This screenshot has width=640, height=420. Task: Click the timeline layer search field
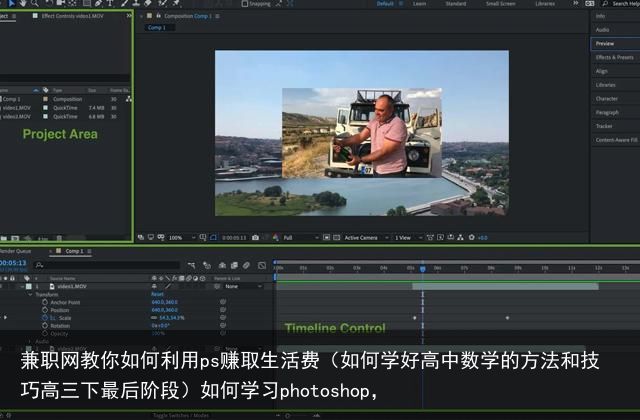[107, 265]
